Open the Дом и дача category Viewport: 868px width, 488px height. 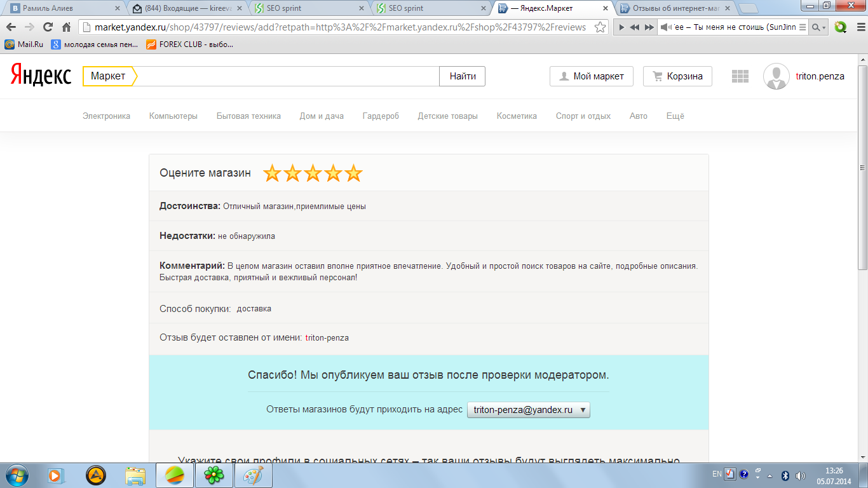tap(322, 116)
